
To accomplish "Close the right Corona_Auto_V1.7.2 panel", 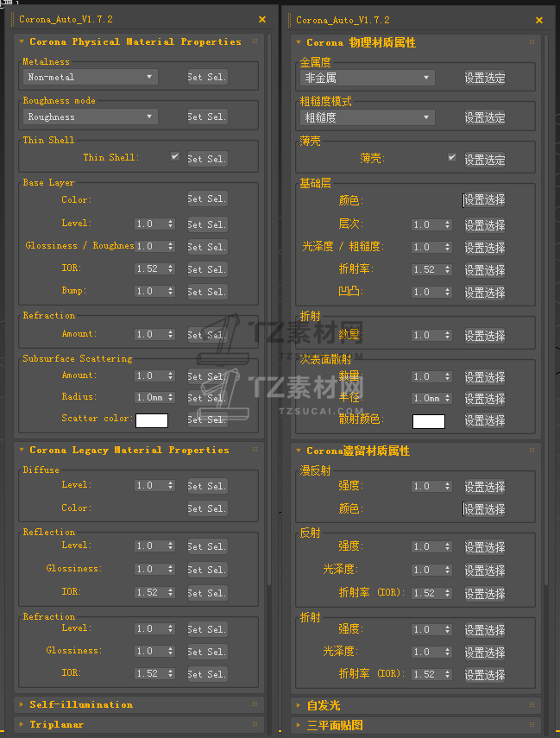I will (x=539, y=20).
